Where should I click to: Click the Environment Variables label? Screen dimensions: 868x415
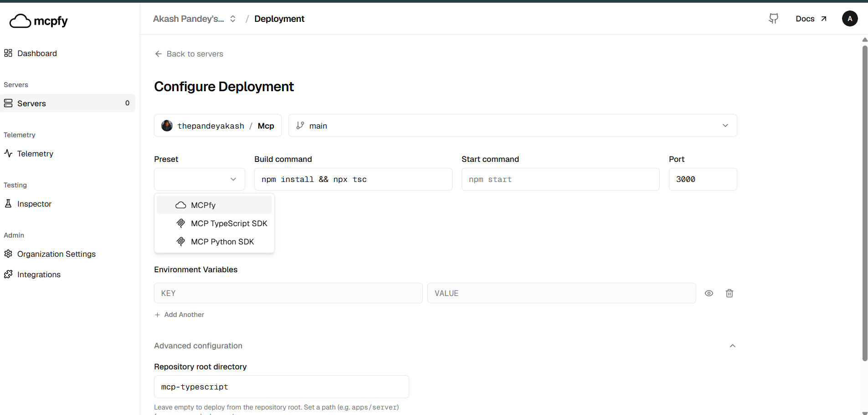(196, 270)
